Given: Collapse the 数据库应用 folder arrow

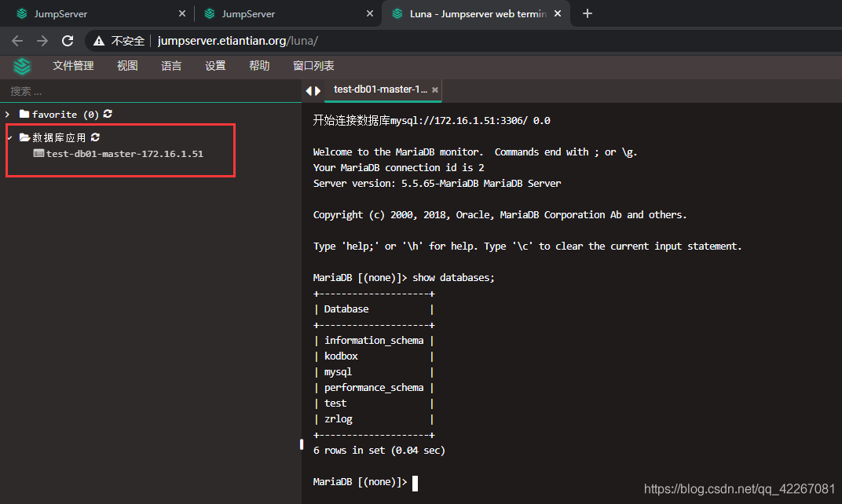Looking at the screenshot, I should coord(9,138).
